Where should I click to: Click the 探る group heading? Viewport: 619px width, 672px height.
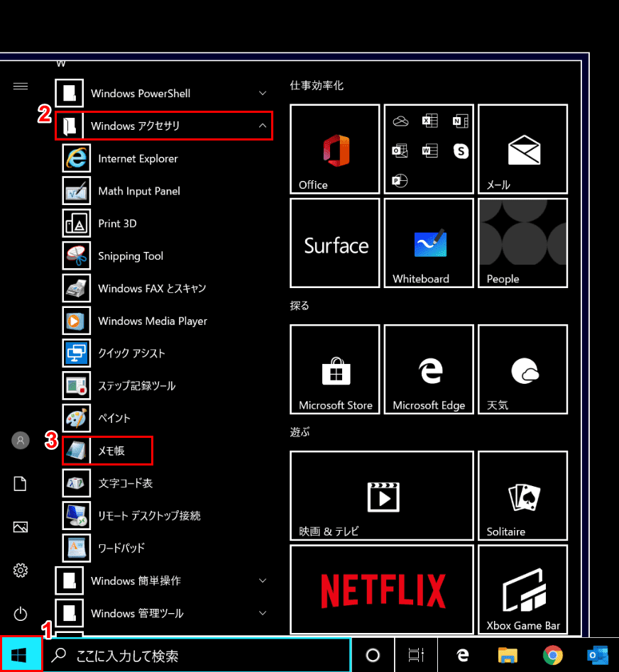(x=300, y=306)
